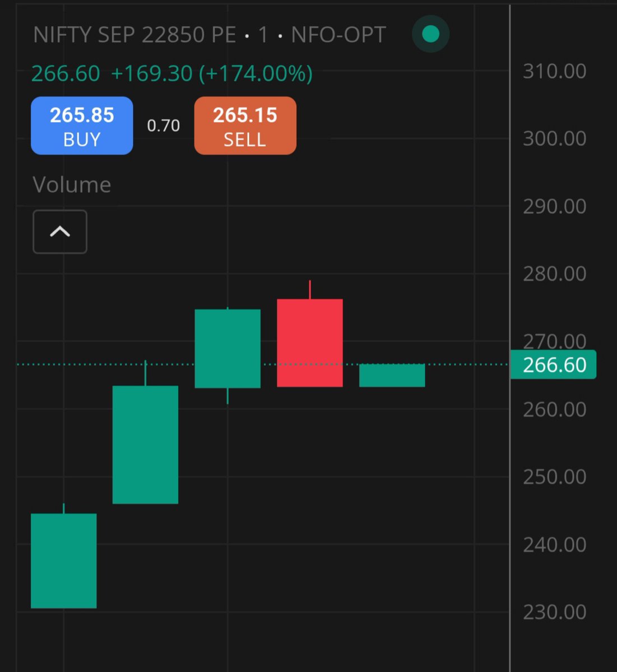Click the price change +169.30 (+174.00%) text
The image size is (617, 672).
tap(212, 73)
